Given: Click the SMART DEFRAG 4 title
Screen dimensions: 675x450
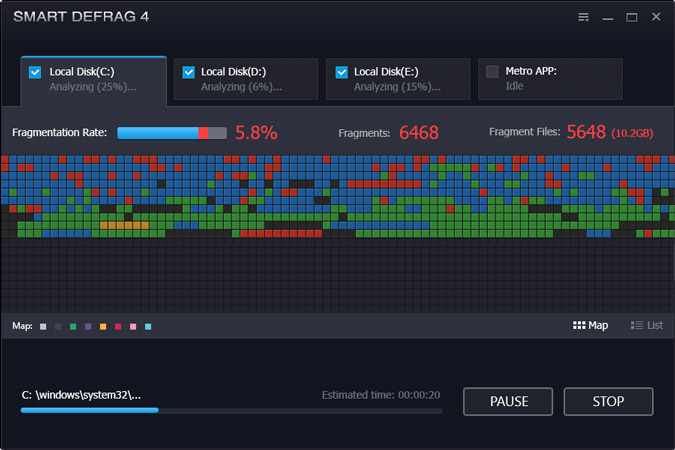Looking at the screenshot, I should [81, 17].
